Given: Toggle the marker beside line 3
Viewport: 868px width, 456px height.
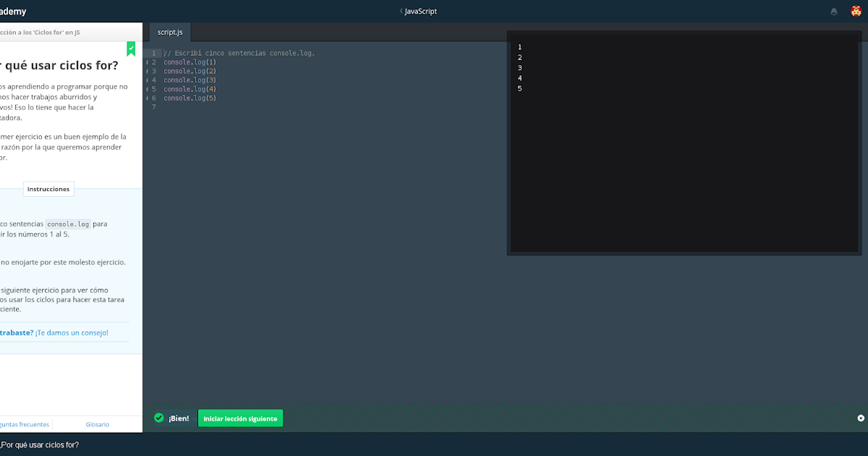Looking at the screenshot, I should [x=147, y=71].
